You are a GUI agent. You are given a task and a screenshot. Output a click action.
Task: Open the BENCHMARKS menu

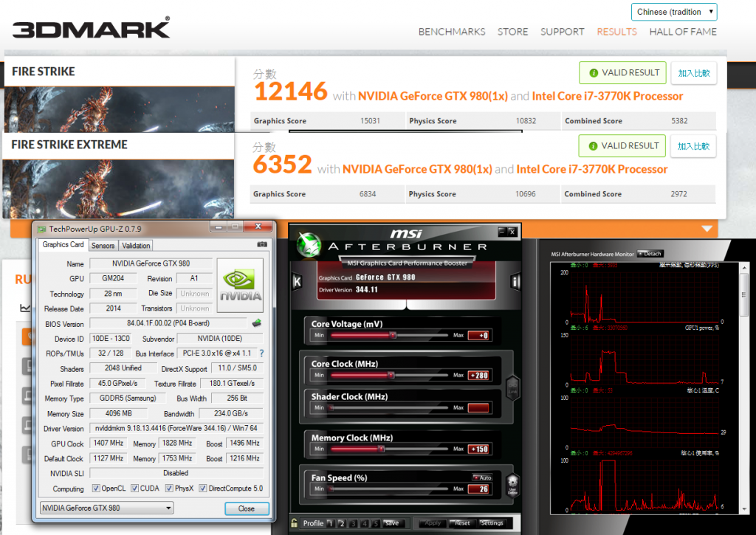(452, 32)
